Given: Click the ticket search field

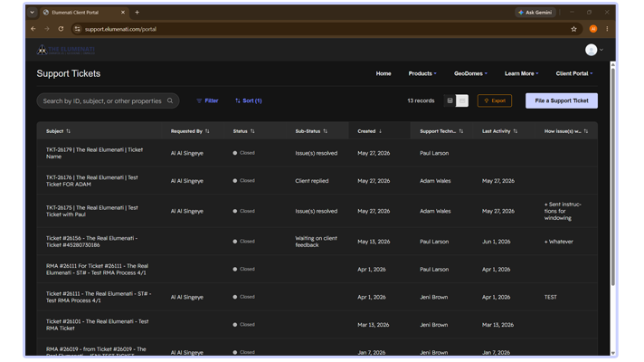Looking at the screenshot, I should pyautogui.click(x=108, y=100).
